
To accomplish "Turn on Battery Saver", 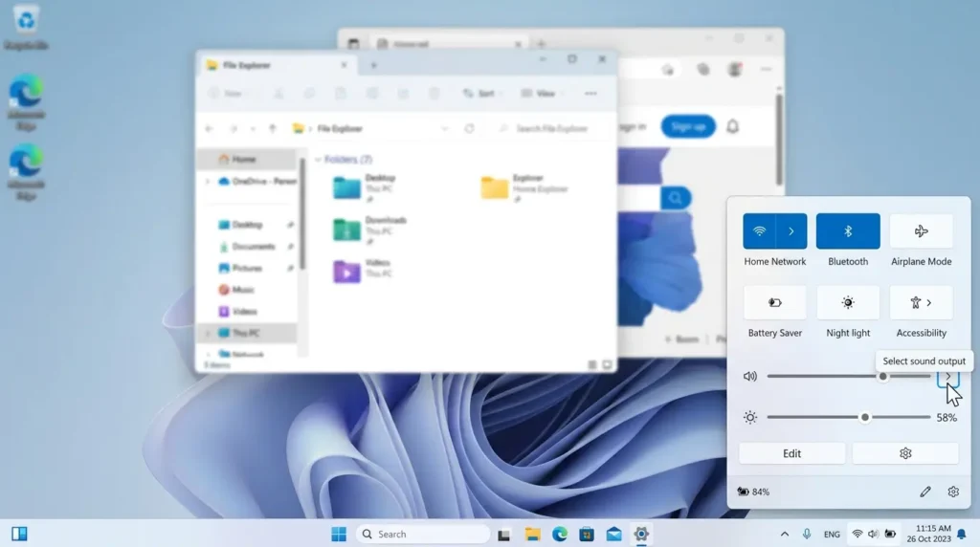I will tap(775, 303).
